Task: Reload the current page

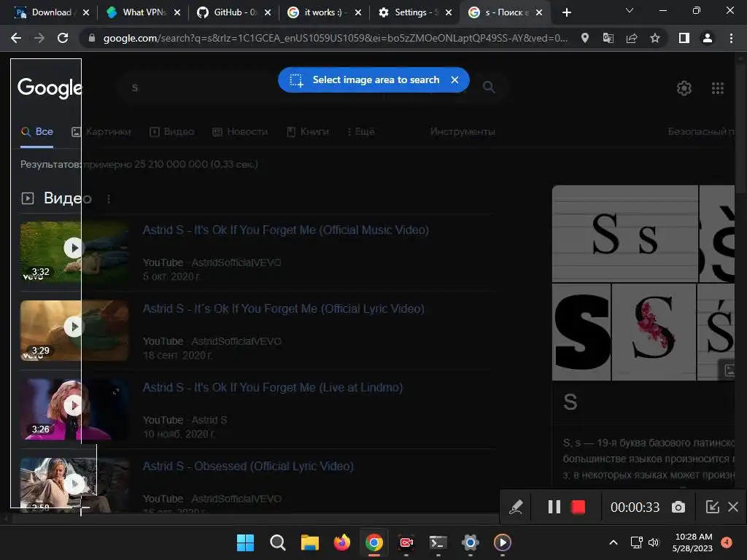Action: click(x=63, y=38)
